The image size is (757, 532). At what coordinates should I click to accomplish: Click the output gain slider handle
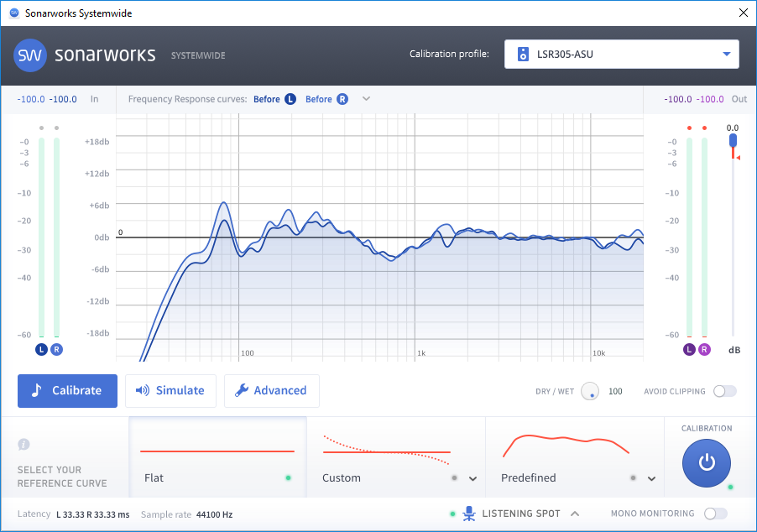[x=733, y=140]
